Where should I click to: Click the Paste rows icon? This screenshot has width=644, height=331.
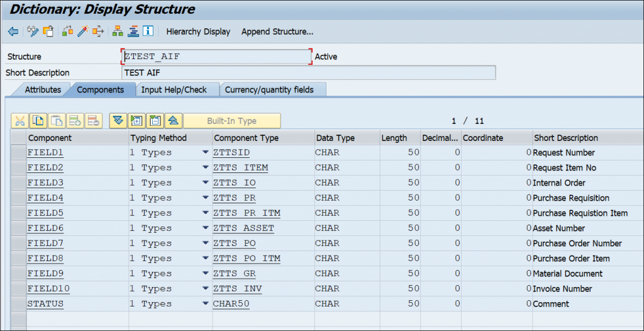57,120
